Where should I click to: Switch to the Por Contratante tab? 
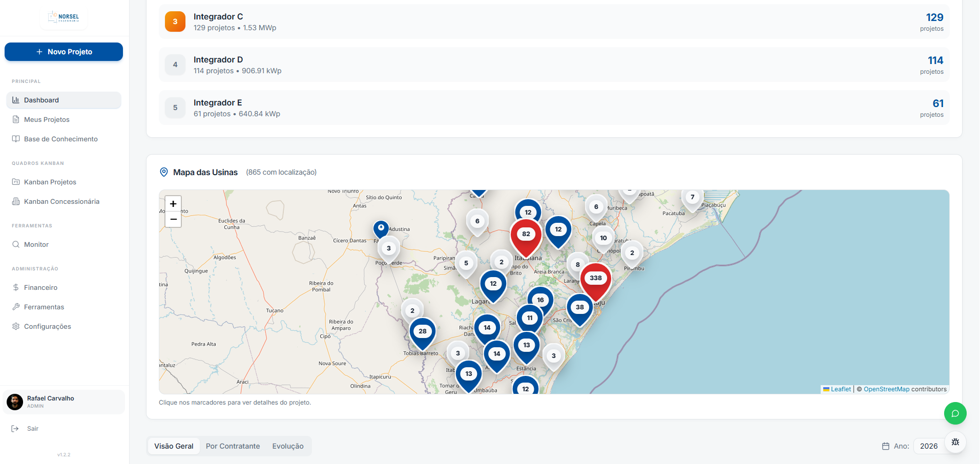[233, 446]
